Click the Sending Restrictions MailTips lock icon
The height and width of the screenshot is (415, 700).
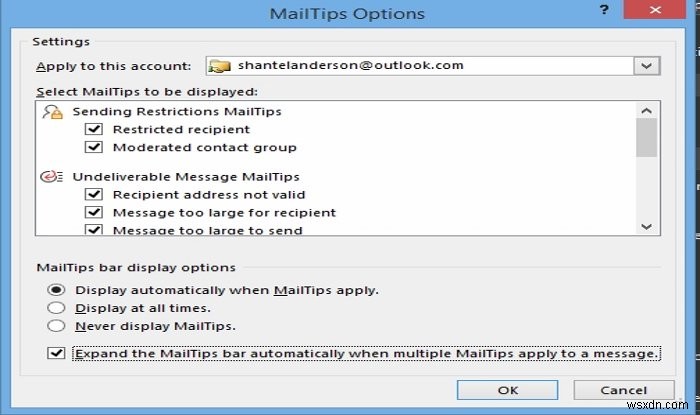click(52, 112)
